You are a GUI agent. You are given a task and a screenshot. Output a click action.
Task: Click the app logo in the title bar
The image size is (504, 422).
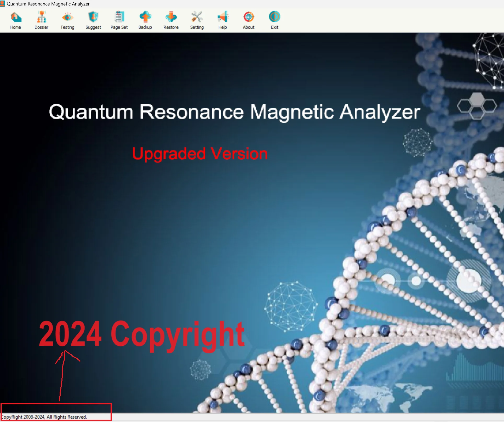coord(3,4)
